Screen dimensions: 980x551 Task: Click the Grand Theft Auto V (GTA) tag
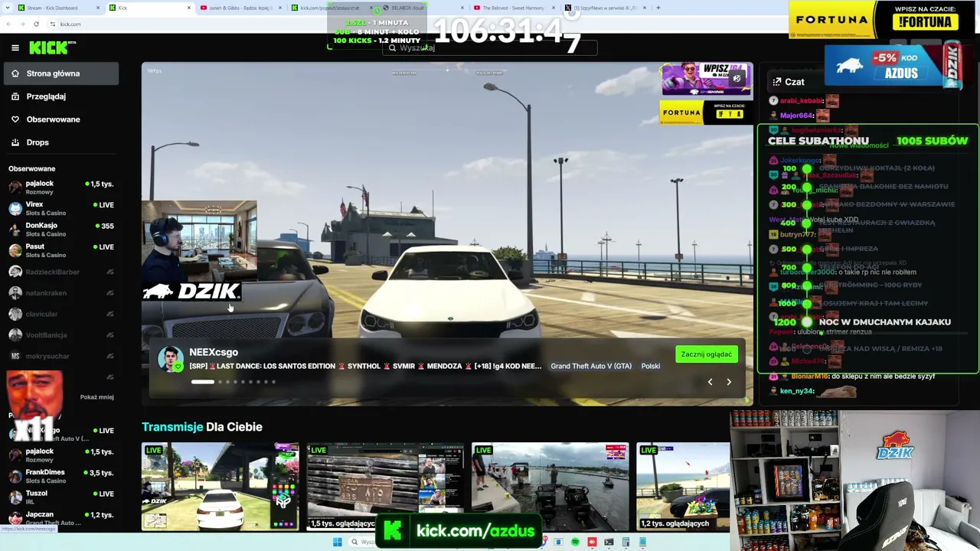tap(591, 366)
